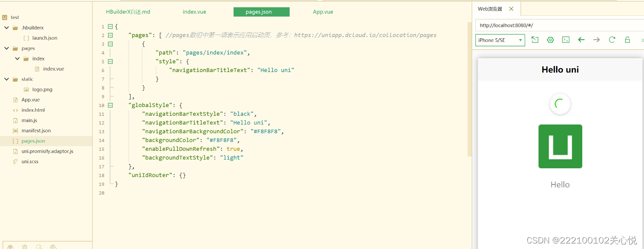Click the pages folder icon
This screenshot has height=249, width=644.
[16, 48]
